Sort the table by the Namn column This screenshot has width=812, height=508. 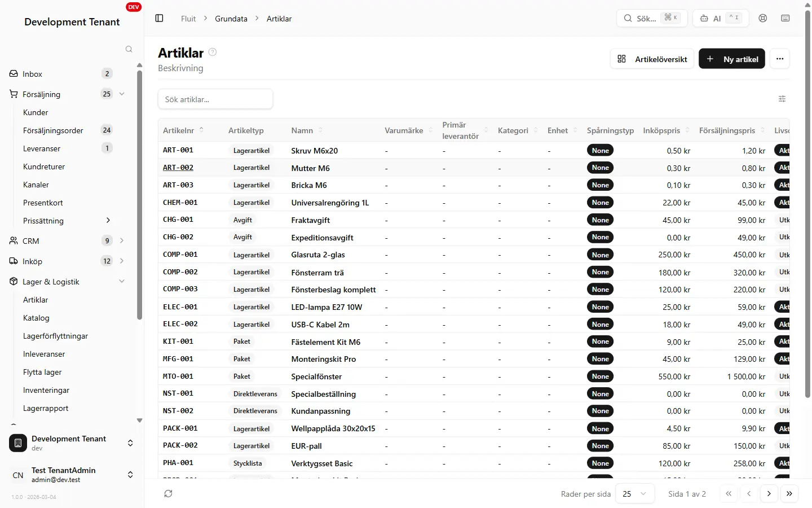point(307,130)
